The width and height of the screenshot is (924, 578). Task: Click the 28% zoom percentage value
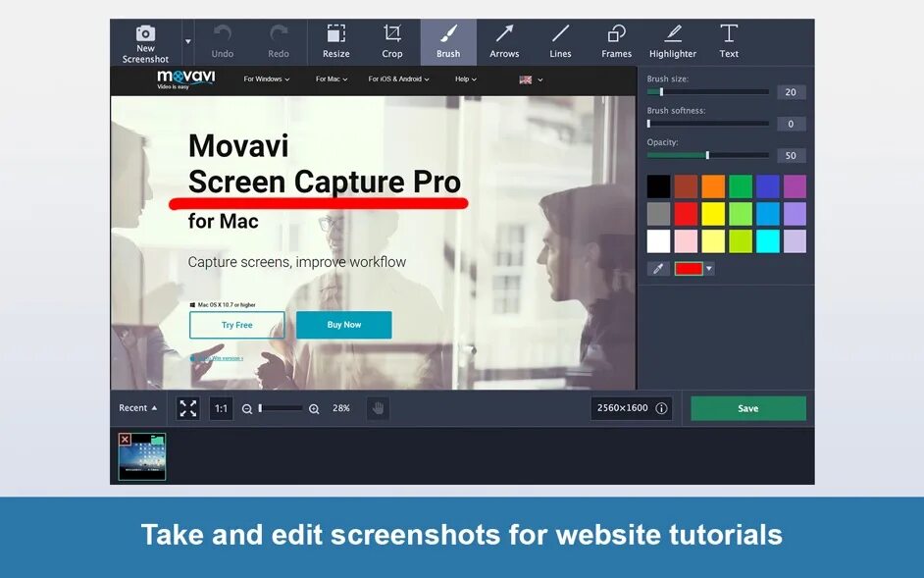click(341, 408)
